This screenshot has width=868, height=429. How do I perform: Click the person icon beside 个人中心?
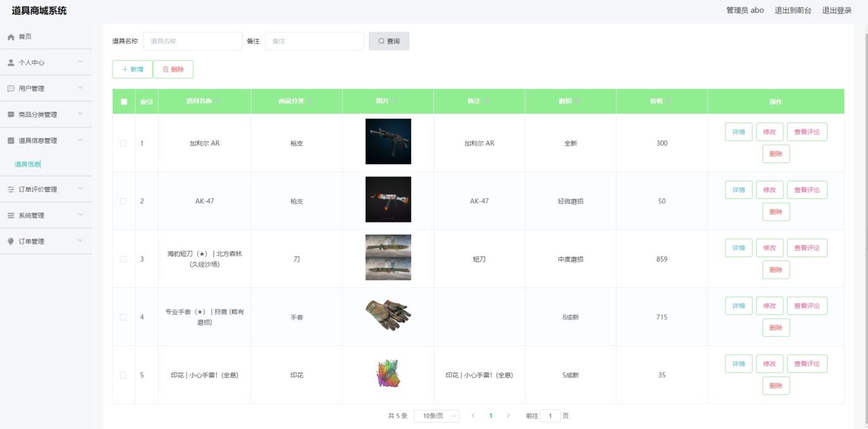pyautogui.click(x=11, y=63)
